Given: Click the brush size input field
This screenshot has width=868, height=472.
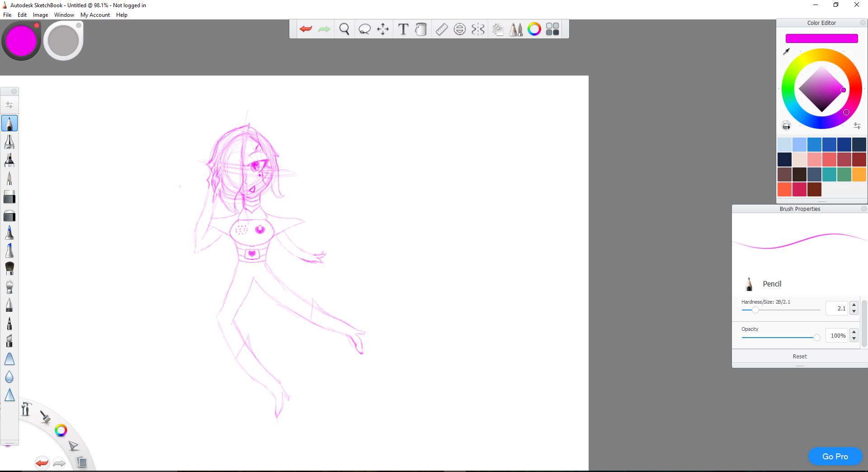Looking at the screenshot, I should [836, 308].
